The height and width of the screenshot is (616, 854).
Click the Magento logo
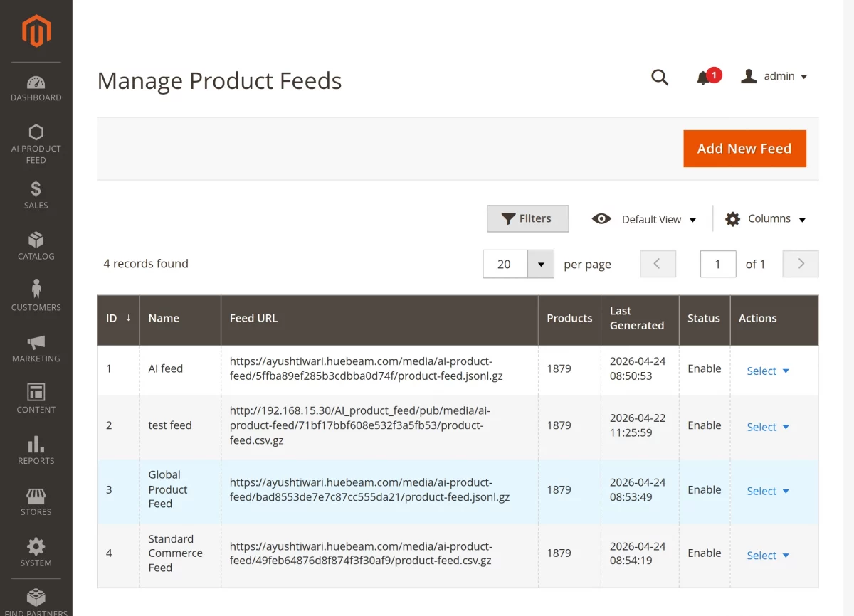[36, 30]
